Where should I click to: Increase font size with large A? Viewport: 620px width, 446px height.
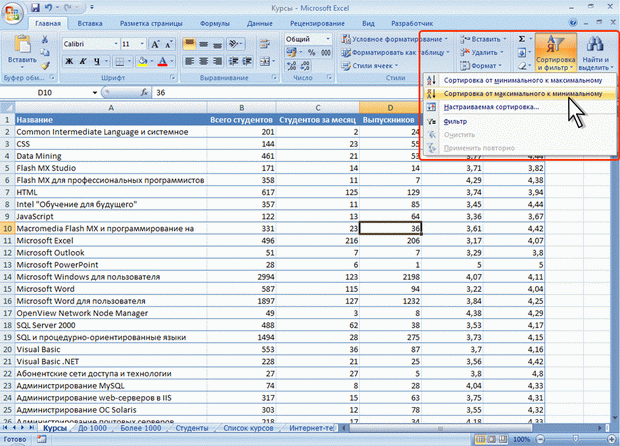pyautogui.click(x=155, y=44)
